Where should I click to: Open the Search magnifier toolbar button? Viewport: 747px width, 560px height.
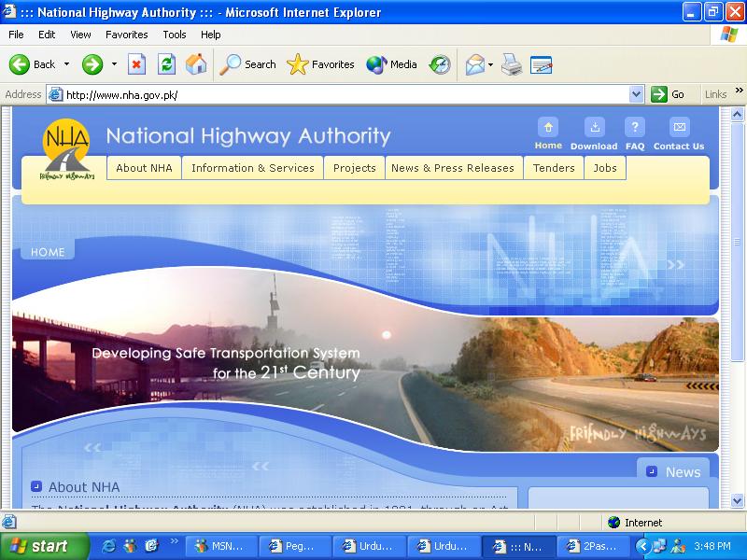[x=247, y=64]
